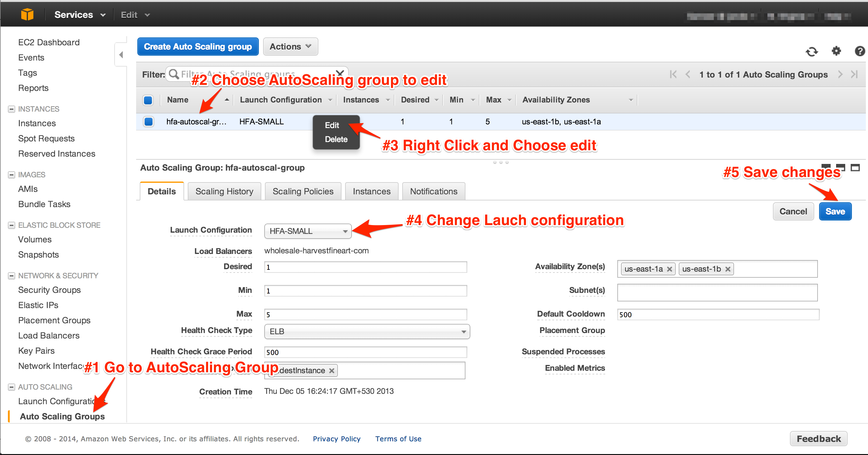
Task: Open the Privacy Policy link
Action: [337, 439]
